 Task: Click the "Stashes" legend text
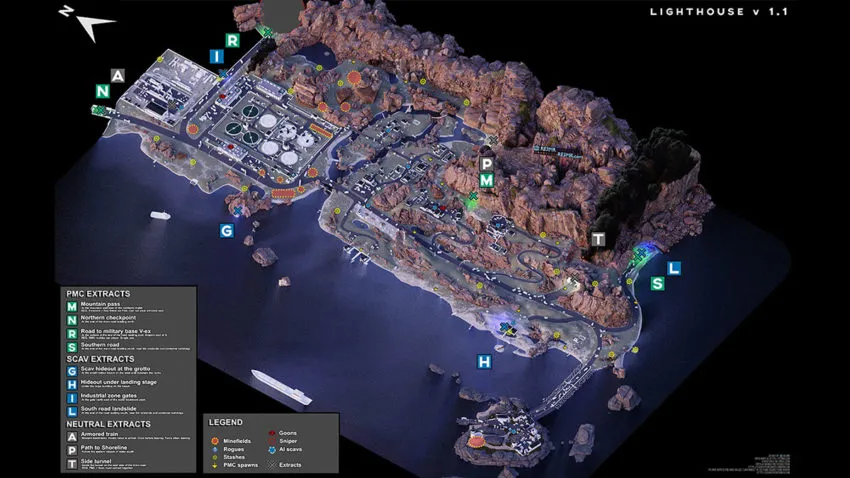click(x=234, y=457)
